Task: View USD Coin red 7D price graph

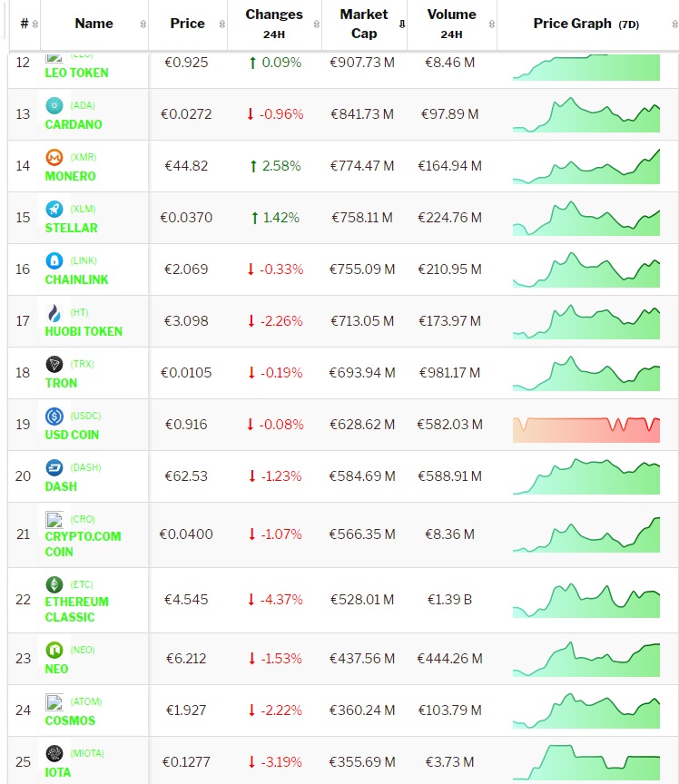Action: (x=586, y=426)
